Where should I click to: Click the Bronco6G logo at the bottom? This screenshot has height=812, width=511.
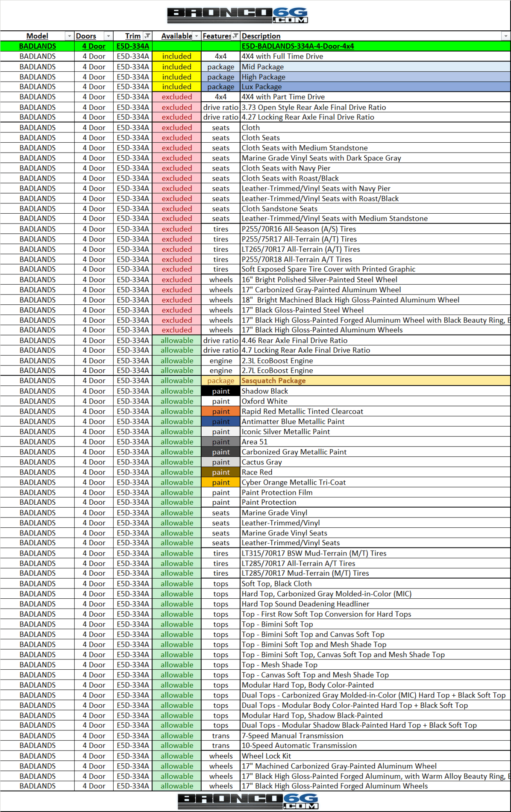pyautogui.click(x=248, y=801)
